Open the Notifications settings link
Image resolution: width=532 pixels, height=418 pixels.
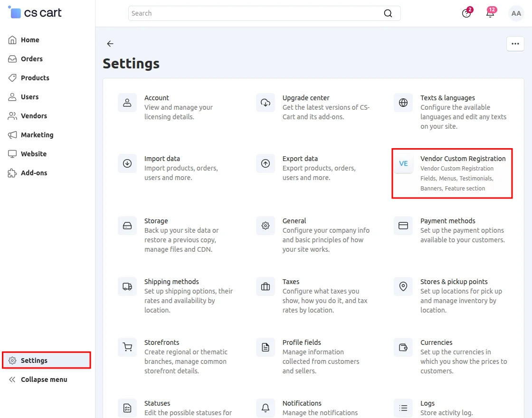pos(302,403)
